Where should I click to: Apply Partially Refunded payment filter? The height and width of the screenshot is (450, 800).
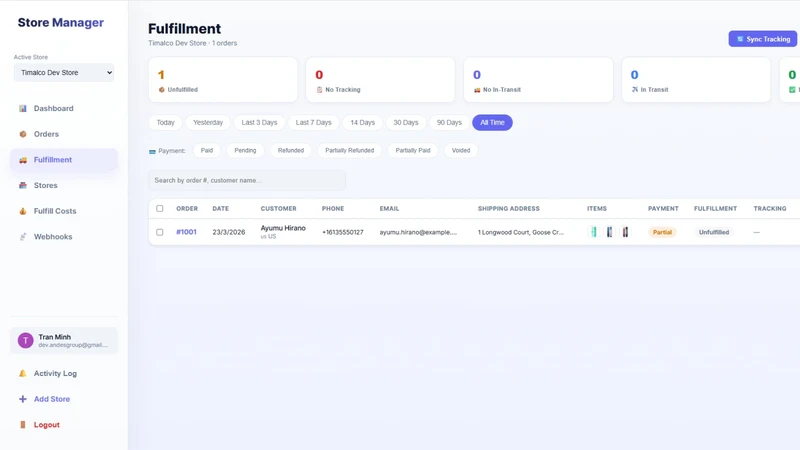pos(349,151)
